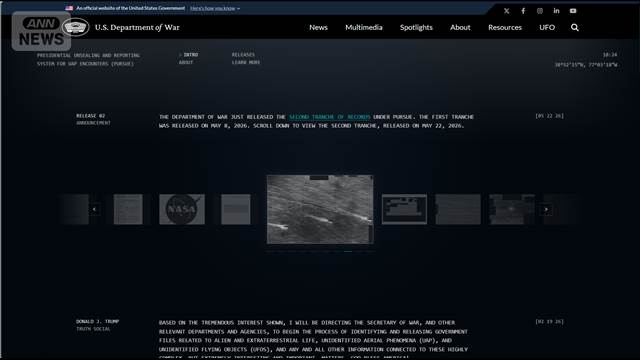Viewport: 640px width, 360px height.
Task: Open the UFO menu item
Action: [547, 27]
